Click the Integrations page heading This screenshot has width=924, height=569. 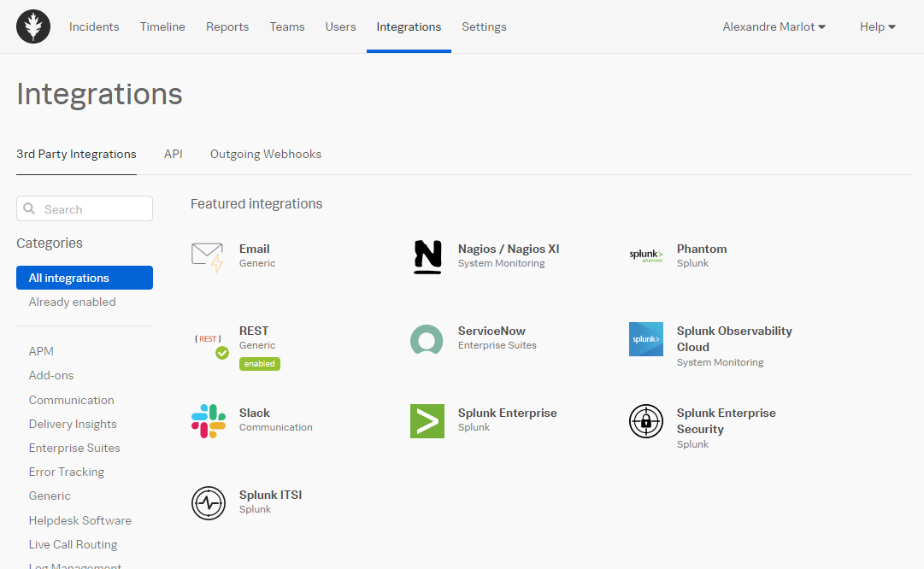tap(99, 94)
